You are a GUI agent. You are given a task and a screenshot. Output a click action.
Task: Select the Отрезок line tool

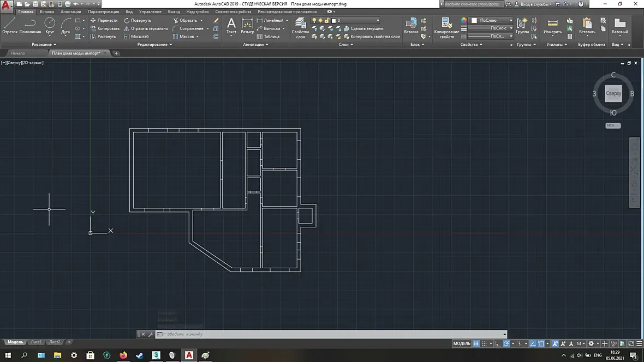(x=10, y=26)
